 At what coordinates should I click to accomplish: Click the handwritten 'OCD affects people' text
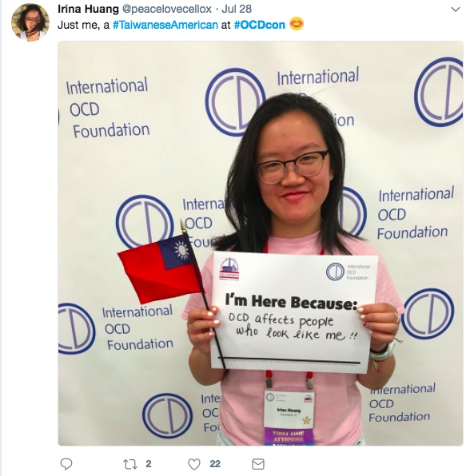pos(281,320)
